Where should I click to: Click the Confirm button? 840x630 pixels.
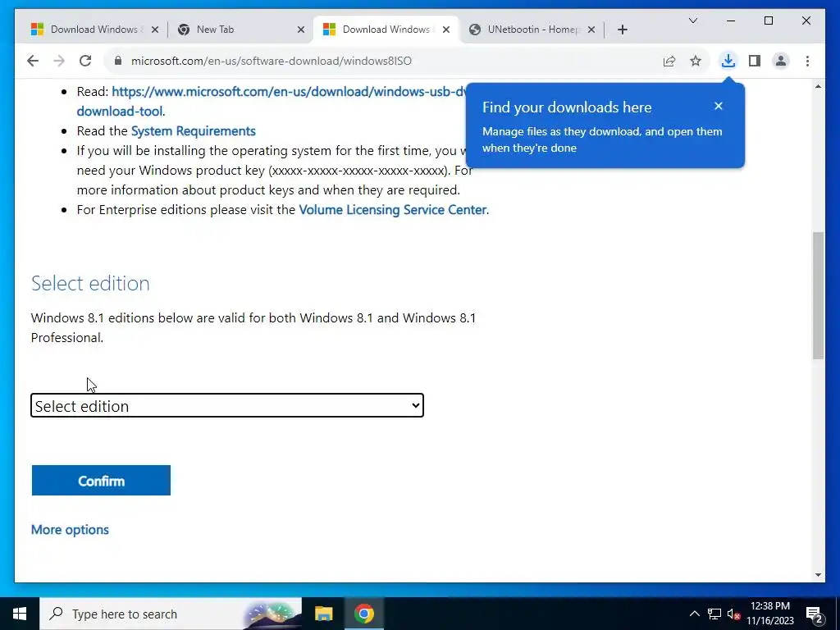[x=101, y=481]
